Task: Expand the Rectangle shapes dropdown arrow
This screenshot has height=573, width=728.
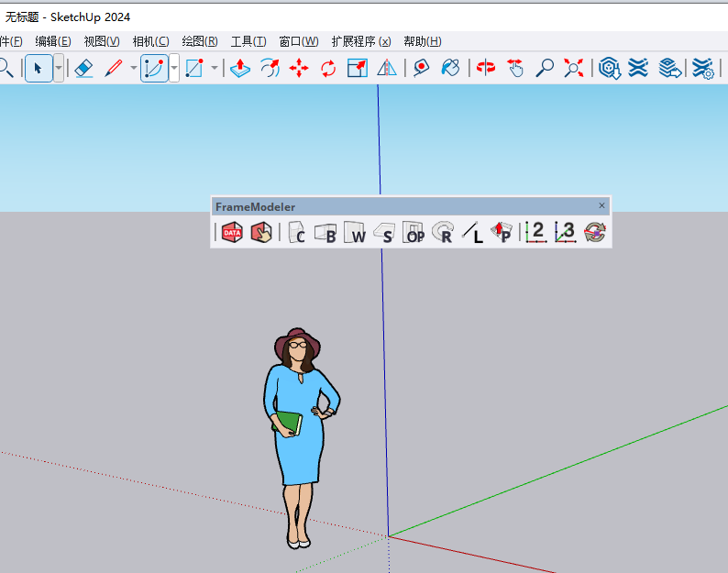Action: click(x=215, y=68)
